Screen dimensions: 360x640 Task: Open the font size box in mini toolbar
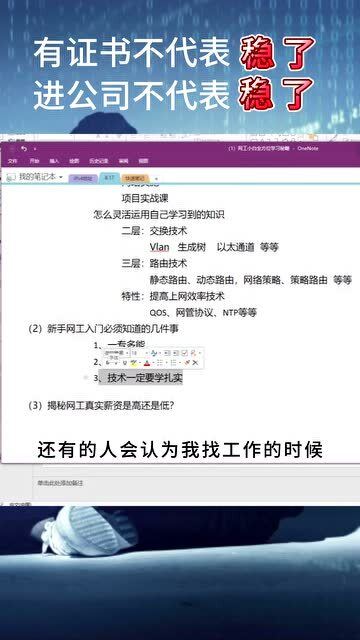click(139, 353)
